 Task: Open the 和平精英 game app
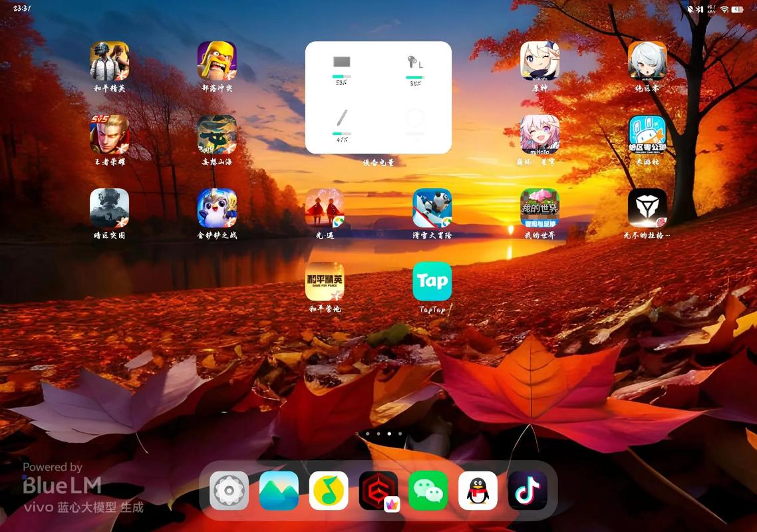pyautogui.click(x=110, y=61)
